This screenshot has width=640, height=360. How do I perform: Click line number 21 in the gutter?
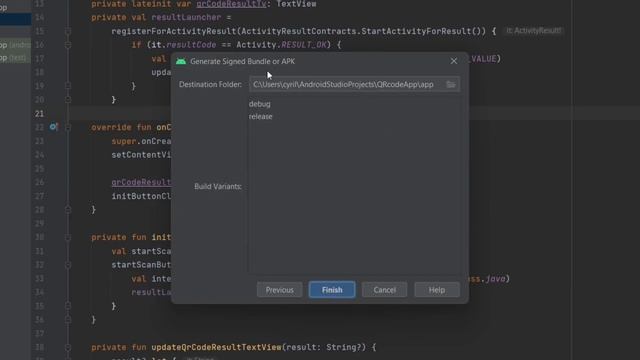coord(39,113)
